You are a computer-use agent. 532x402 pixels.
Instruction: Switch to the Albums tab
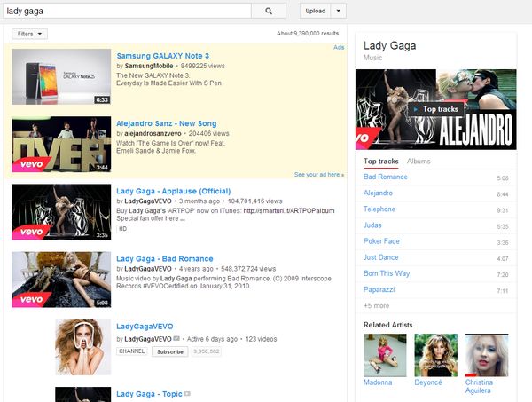419,162
